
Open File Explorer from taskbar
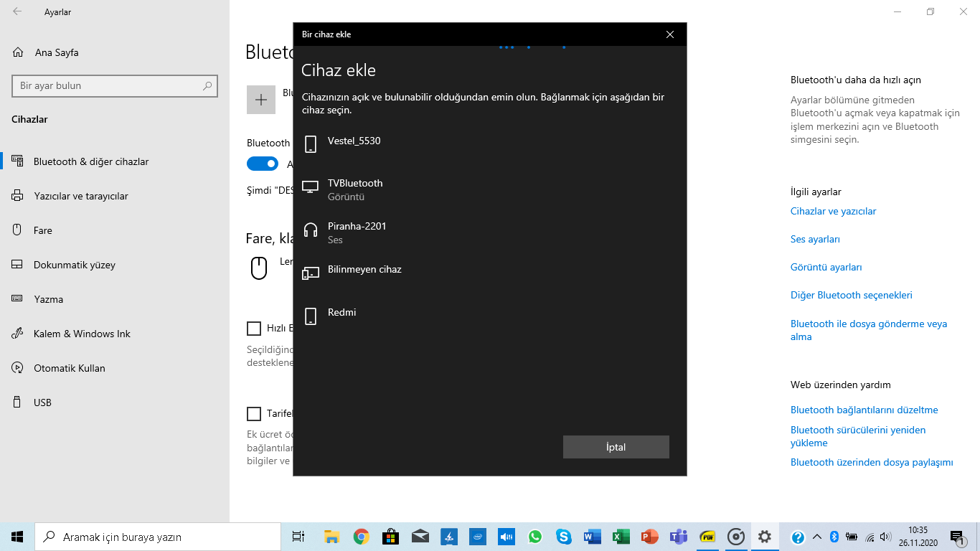click(x=331, y=537)
